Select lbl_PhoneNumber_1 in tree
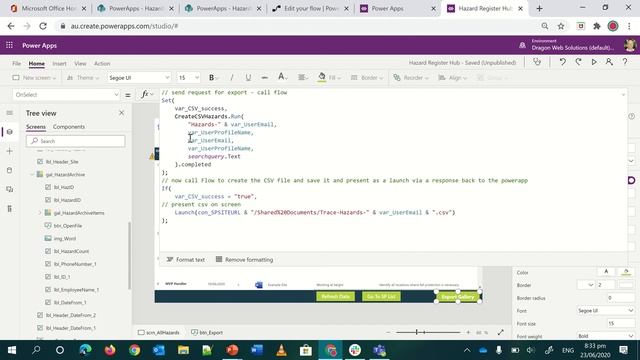This screenshot has width=640, height=360. click(75, 264)
